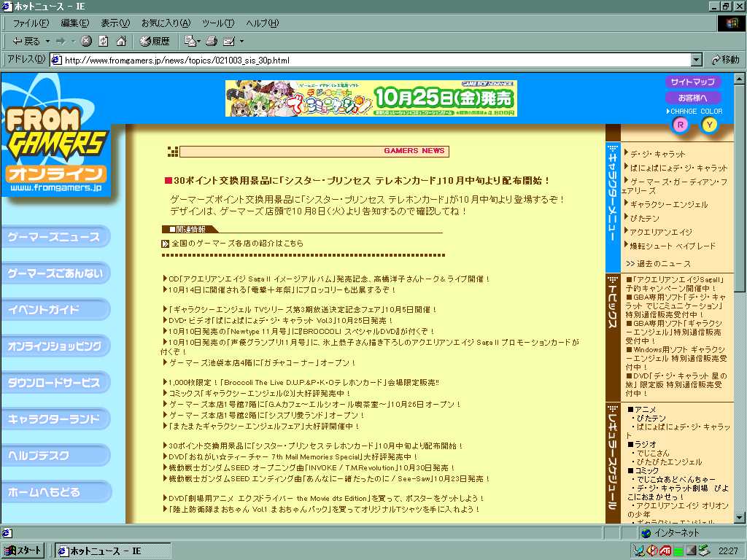The width and height of the screenshot is (747, 560).
Task: Refresh the page with the Refresh icon
Action: tap(104, 42)
